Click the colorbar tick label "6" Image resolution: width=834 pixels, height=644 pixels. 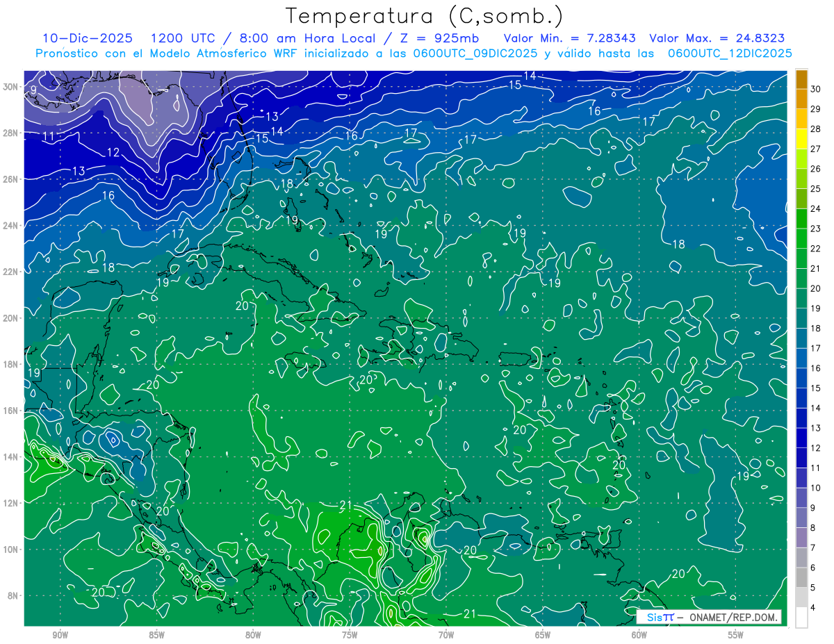click(x=813, y=568)
